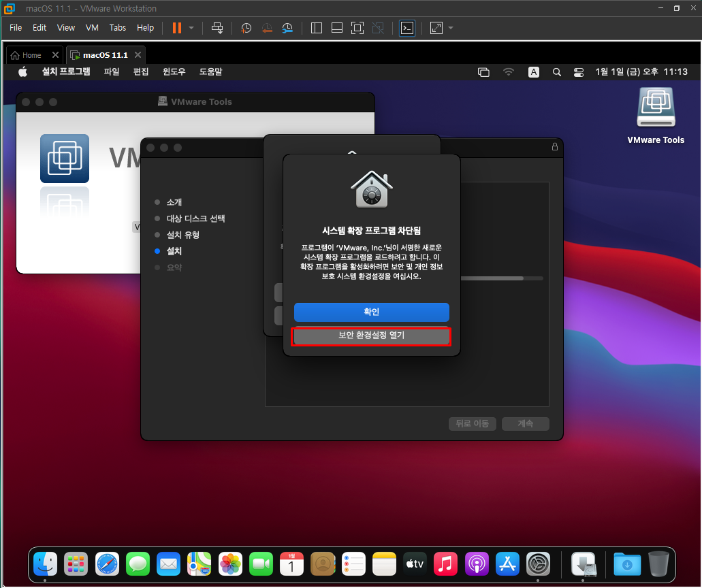This screenshot has width=702, height=588.
Task: Open the power options dropdown arrow
Action: (x=191, y=28)
